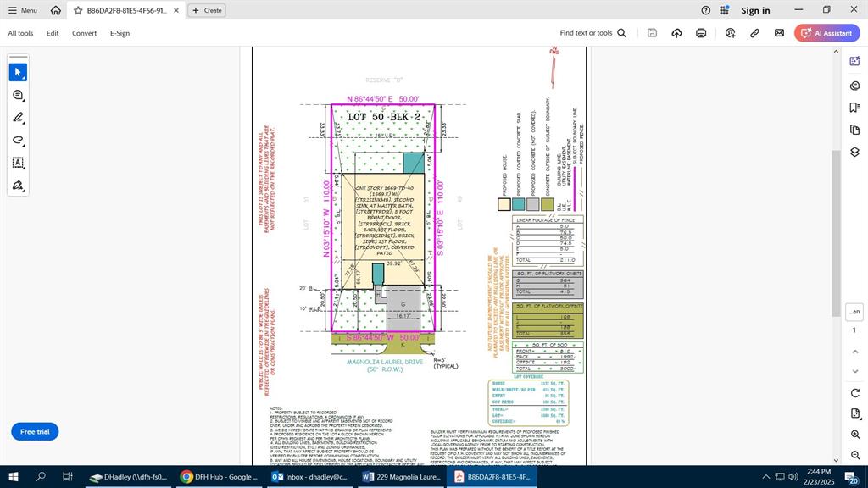Open the Help question mark icon
Image resolution: width=868 pixels, height=488 pixels.
(705, 10)
